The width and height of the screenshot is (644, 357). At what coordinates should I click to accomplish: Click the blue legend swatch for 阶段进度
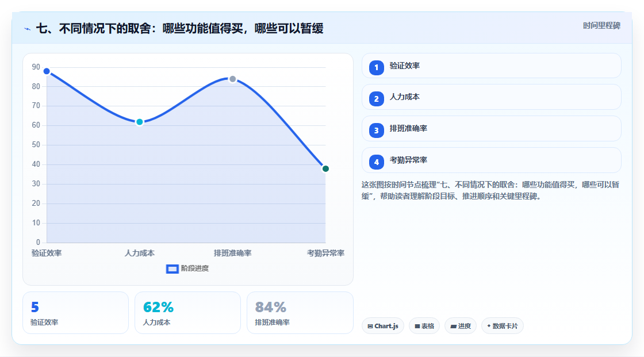[172, 269]
